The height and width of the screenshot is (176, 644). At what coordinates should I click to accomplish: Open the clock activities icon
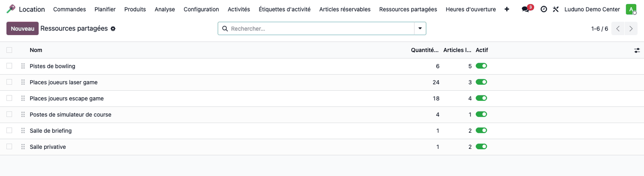(544, 9)
